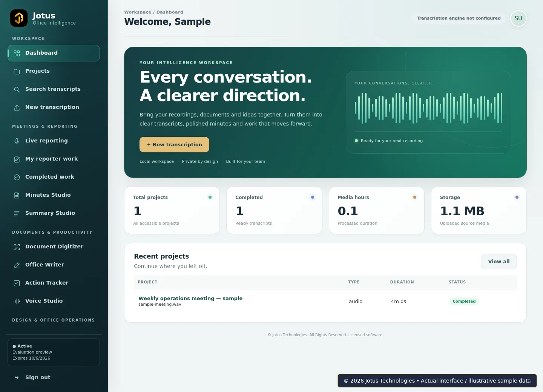Screen dimensions: 543x392
Task: Click the 'Expires 10/6/2026' license text
Action: [x=31, y=358]
